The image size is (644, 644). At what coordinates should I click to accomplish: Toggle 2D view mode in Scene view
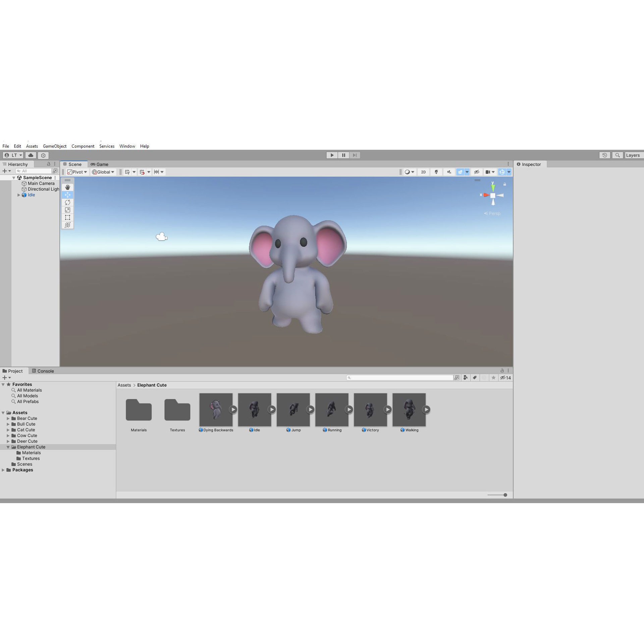coord(423,172)
